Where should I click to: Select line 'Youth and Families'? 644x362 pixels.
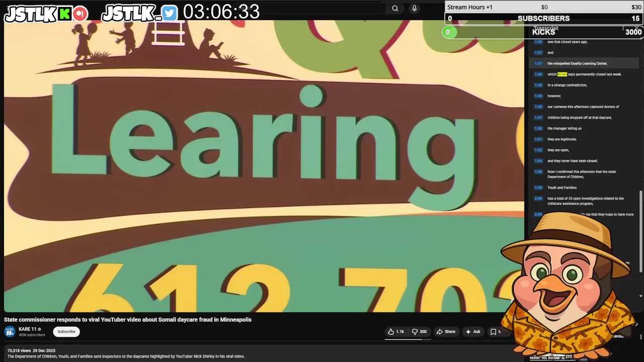pos(562,188)
